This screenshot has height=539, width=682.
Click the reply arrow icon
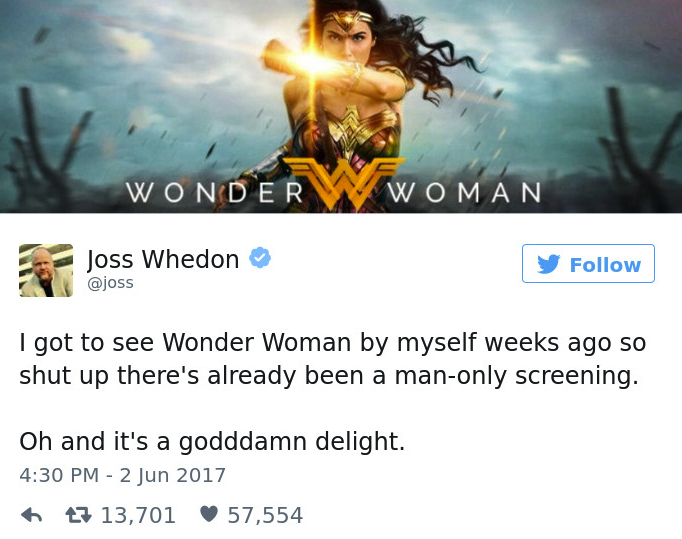[32, 515]
